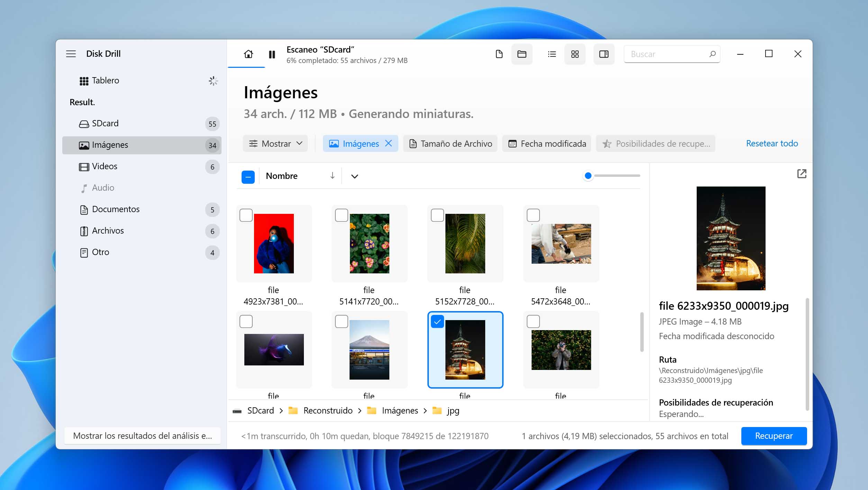Click the Recuperar button
The height and width of the screenshot is (490, 868).
pyautogui.click(x=774, y=436)
